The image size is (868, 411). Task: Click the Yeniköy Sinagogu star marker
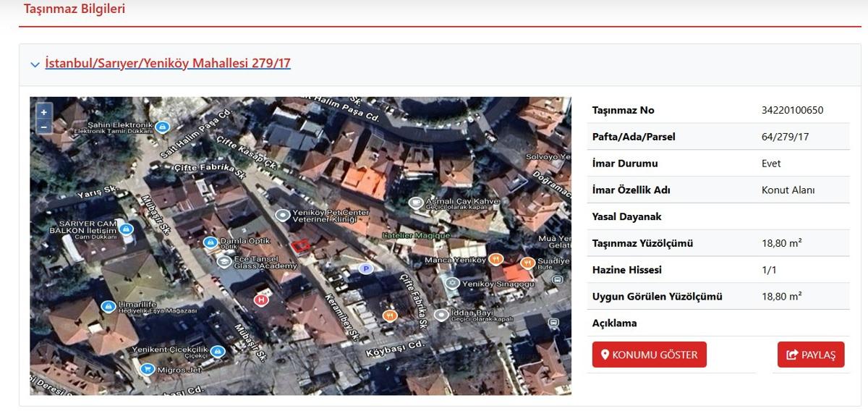[453, 283]
